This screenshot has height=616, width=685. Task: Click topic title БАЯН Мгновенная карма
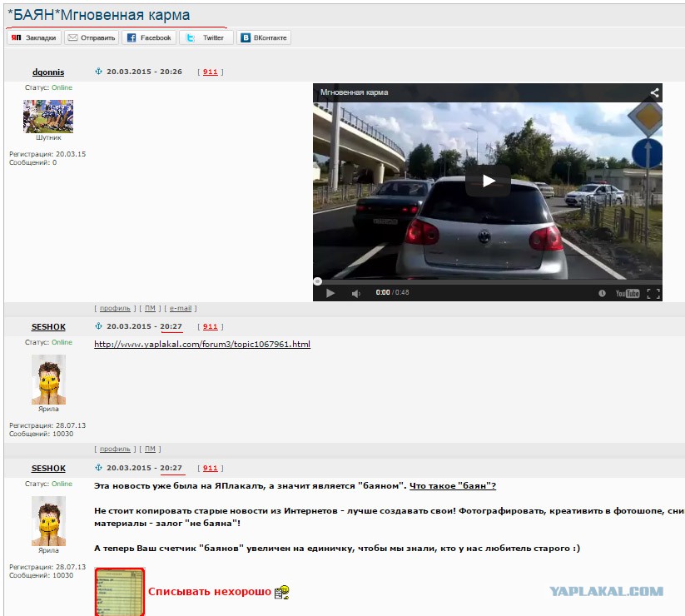99,15
